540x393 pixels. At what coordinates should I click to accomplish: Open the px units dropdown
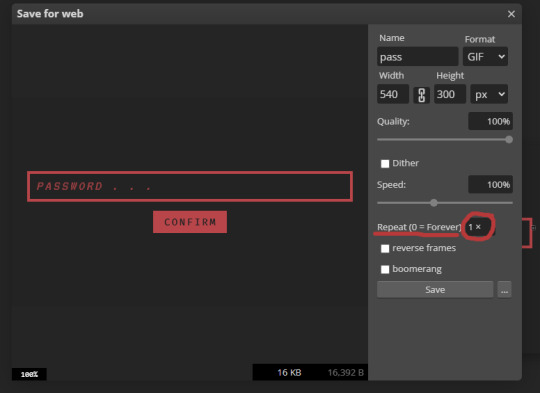(489, 94)
